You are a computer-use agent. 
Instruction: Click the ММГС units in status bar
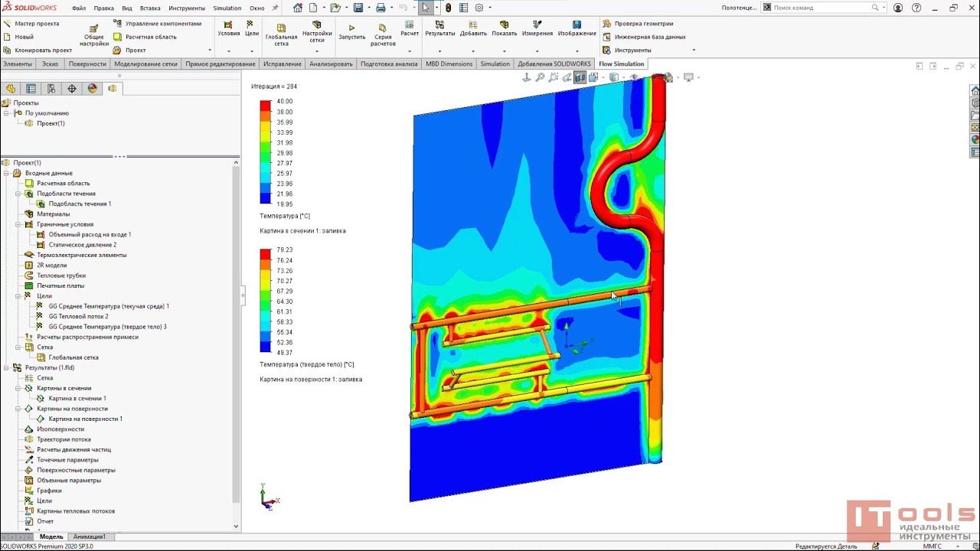point(932,546)
